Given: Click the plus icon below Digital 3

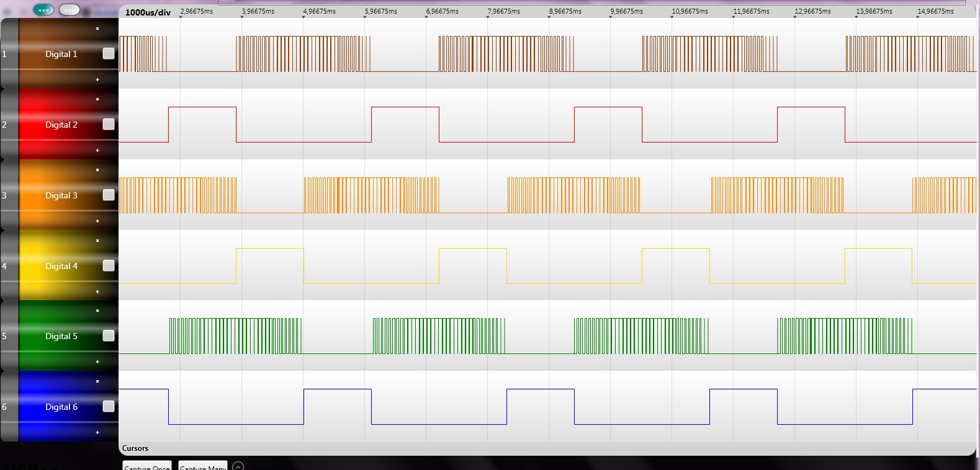Looking at the screenshot, I should [x=97, y=221].
